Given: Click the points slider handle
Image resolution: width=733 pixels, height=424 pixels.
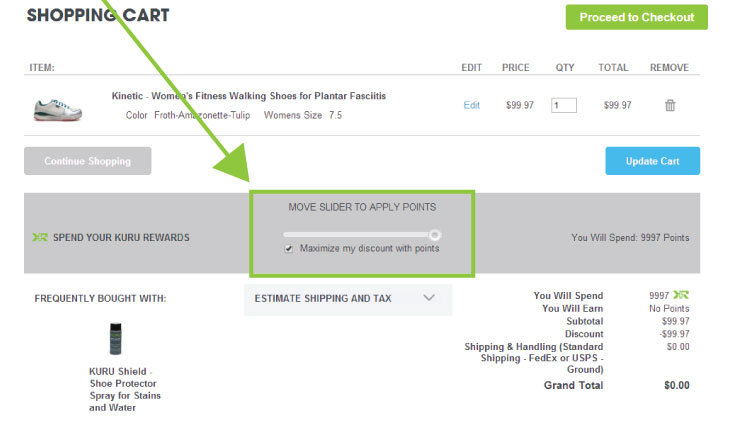Looking at the screenshot, I should (435, 235).
